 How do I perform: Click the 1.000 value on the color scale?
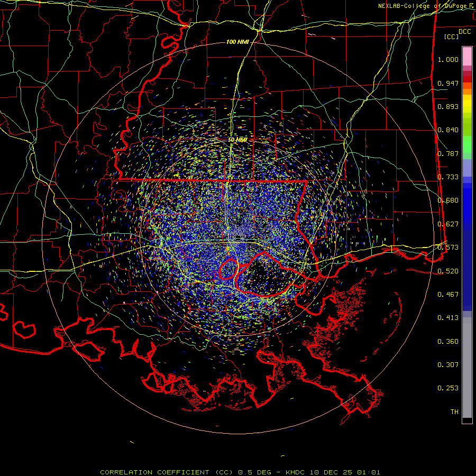(x=448, y=59)
